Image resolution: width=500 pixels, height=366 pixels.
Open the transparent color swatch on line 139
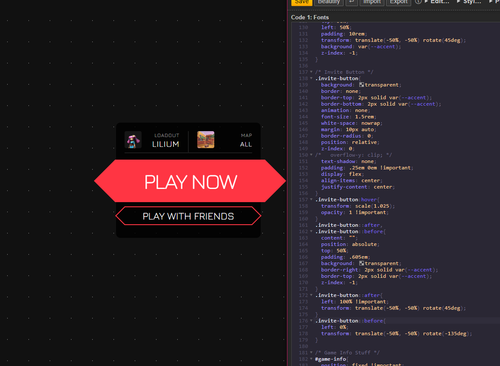point(361,85)
